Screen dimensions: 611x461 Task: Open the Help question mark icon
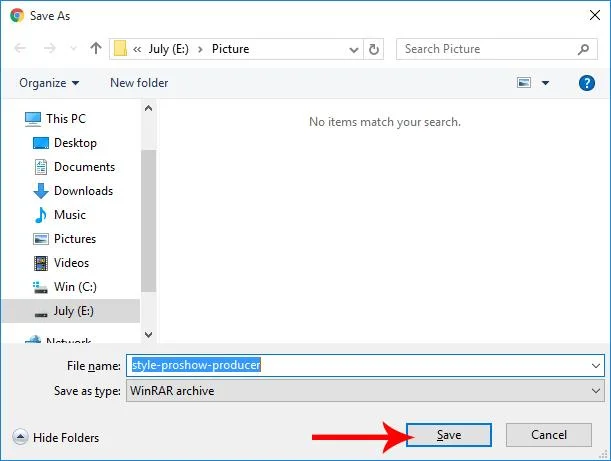point(587,83)
